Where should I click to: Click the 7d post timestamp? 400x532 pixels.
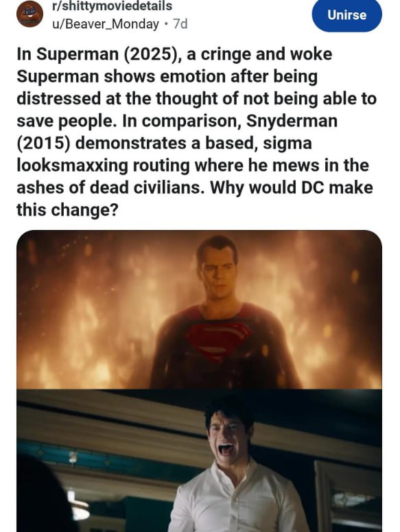(x=180, y=24)
